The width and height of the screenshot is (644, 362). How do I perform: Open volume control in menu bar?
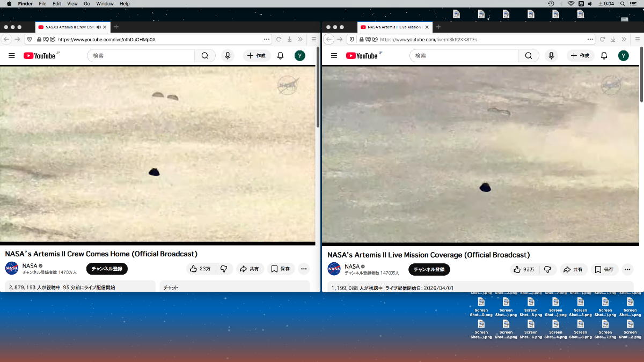(590, 4)
